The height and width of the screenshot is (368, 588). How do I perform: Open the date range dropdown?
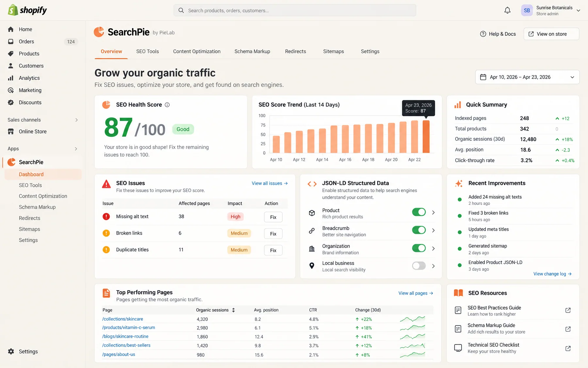point(527,77)
